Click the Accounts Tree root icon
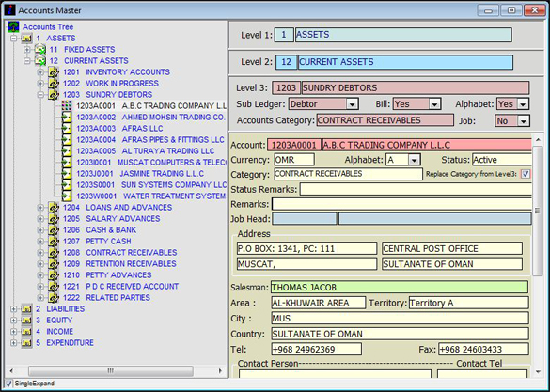550x392 pixels. pos(13,26)
